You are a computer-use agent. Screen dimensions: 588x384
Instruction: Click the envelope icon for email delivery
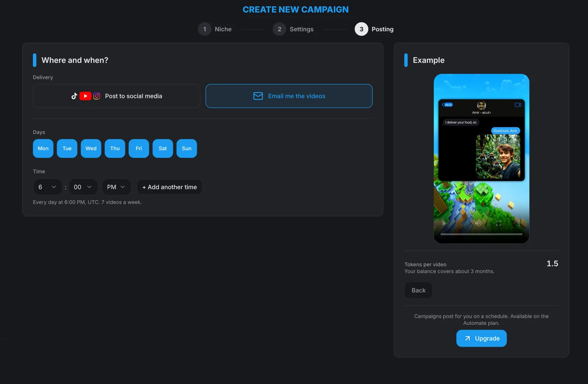pos(258,96)
